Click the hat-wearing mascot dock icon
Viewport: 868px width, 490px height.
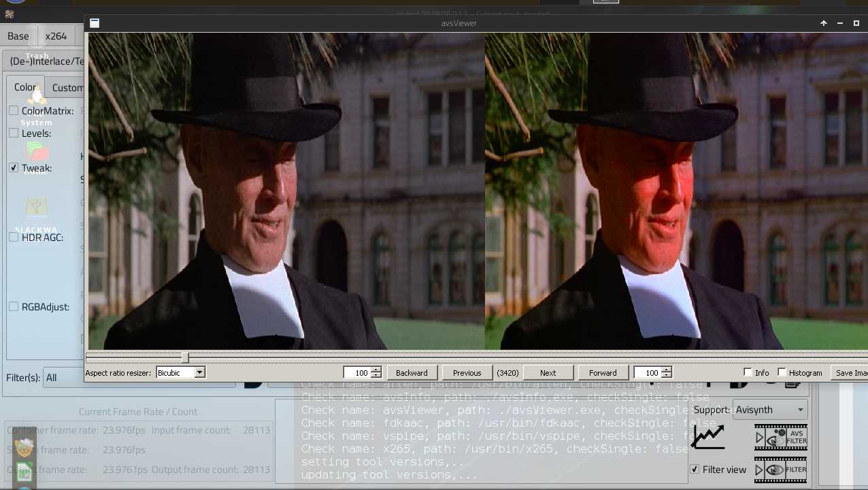[24, 447]
